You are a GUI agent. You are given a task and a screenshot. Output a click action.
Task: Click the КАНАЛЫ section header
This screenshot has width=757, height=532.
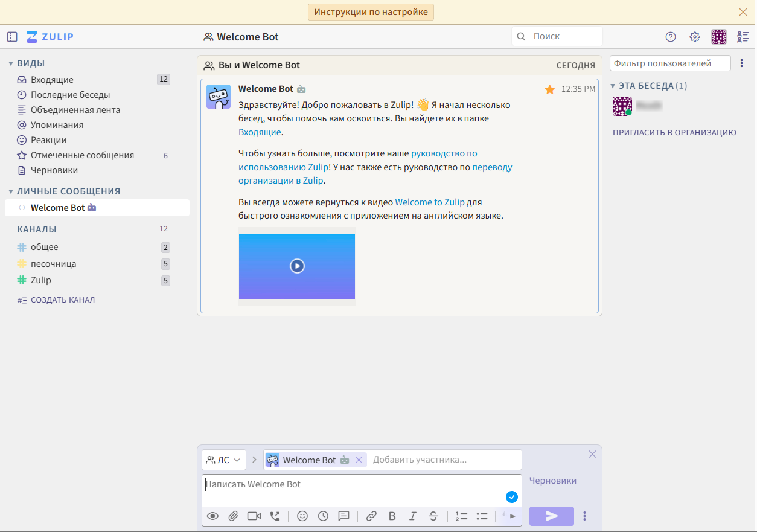pos(37,229)
